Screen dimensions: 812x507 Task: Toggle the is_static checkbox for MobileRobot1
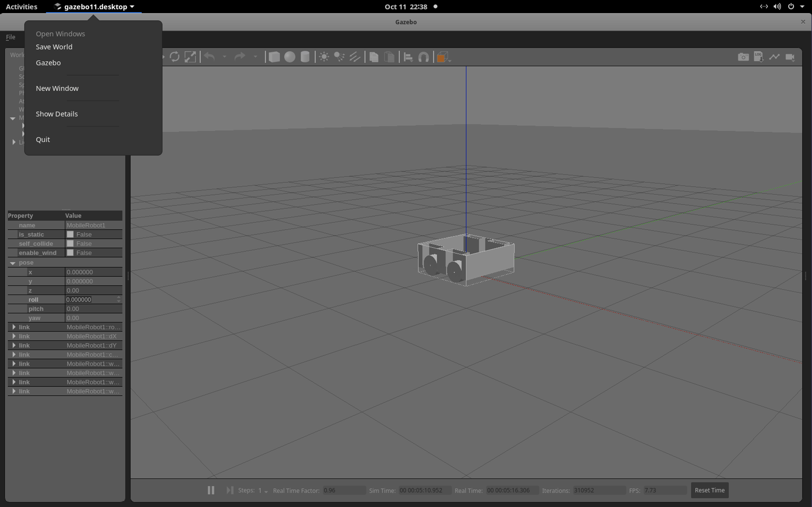click(x=70, y=234)
